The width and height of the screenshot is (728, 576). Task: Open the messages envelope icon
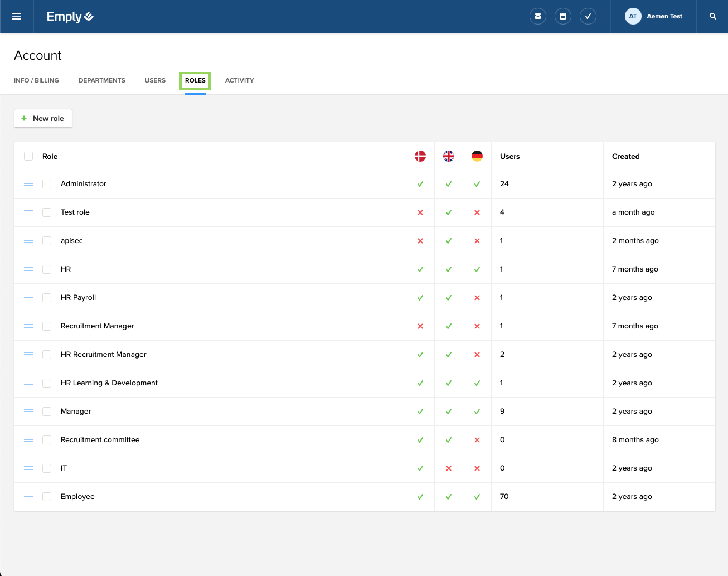click(x=537, y=16)
